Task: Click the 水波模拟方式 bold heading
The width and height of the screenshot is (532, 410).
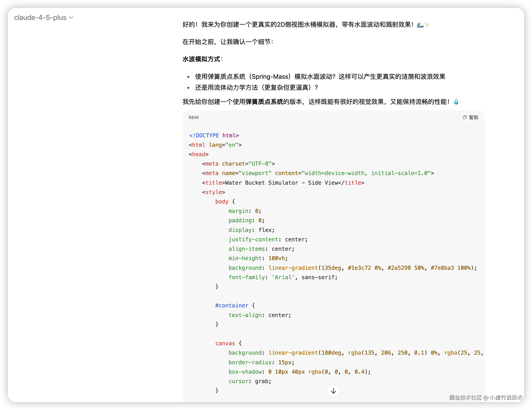Action: coord(201,59)
